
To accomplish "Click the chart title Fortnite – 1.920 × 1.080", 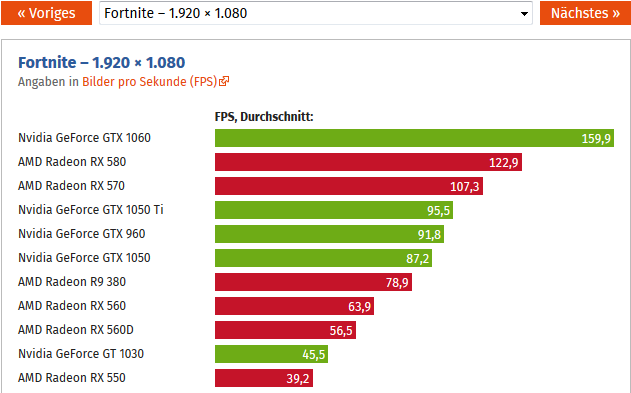I will [101, 63].
